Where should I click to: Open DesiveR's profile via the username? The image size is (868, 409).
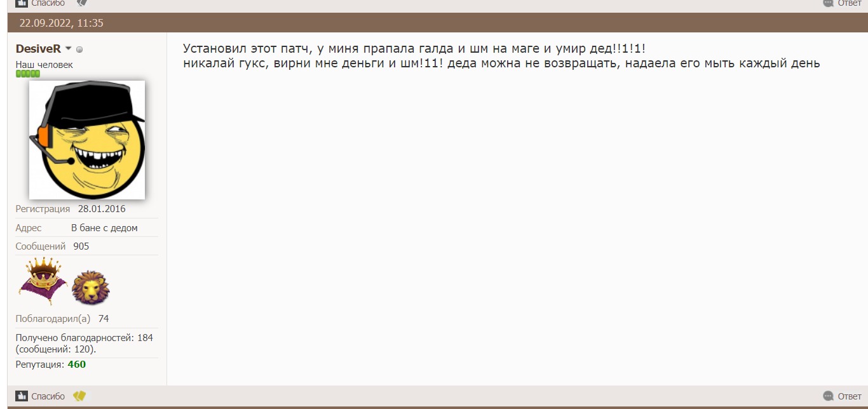tap(38, 50)
